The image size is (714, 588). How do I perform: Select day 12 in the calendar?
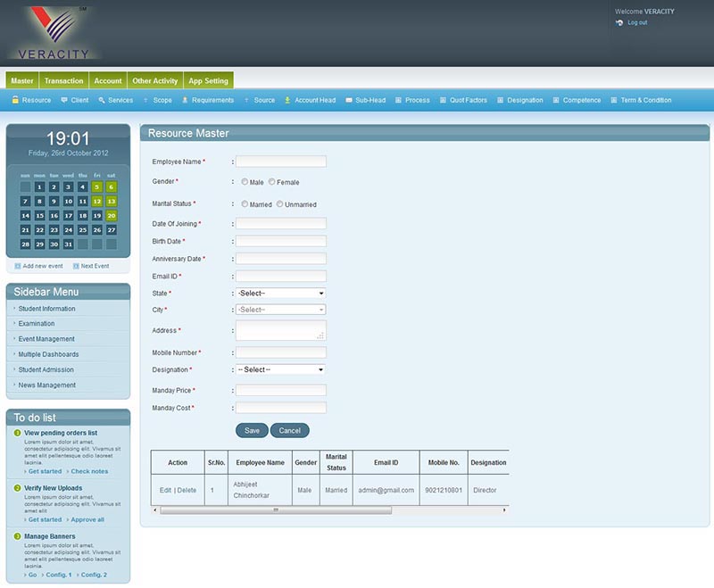tap(97, 201)
